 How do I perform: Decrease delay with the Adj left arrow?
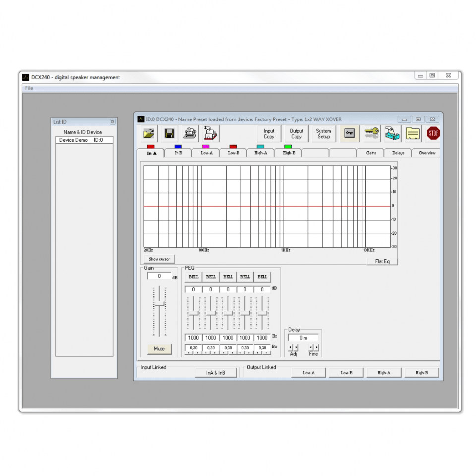coord(291,347)
